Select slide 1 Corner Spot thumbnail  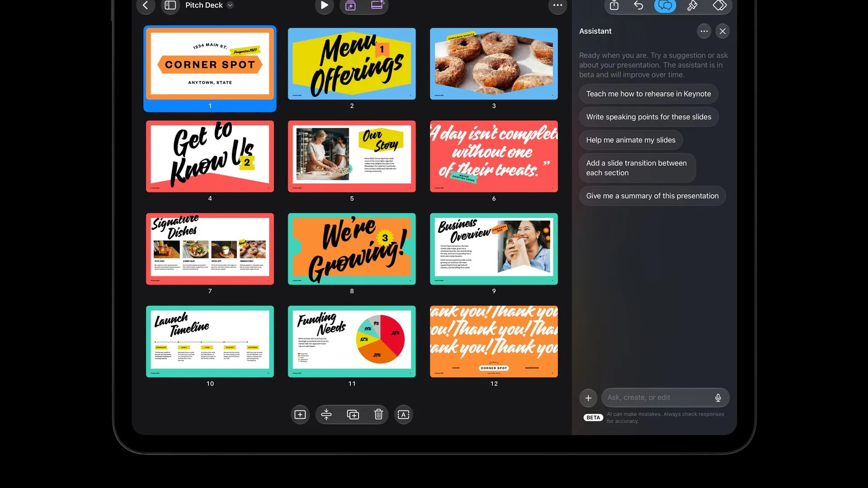click(x=210, y=64)
